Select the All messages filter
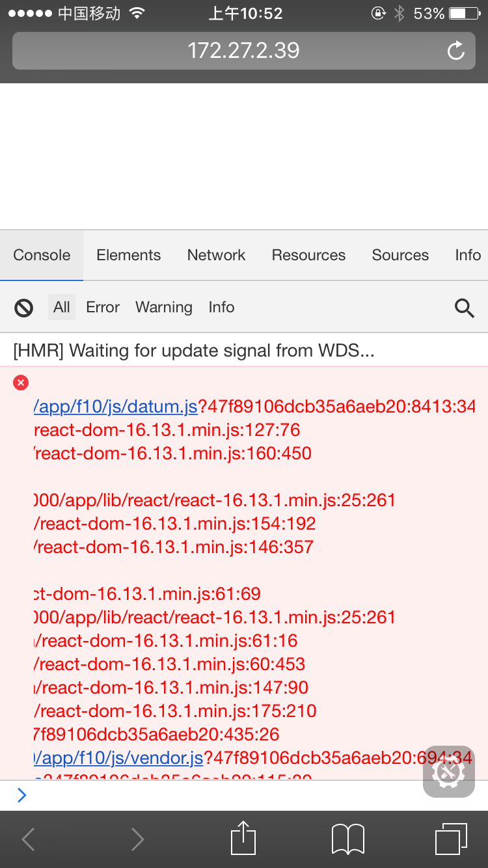Image resolution: width=488 pixels, height=868 pixels. tap(61, 306)
